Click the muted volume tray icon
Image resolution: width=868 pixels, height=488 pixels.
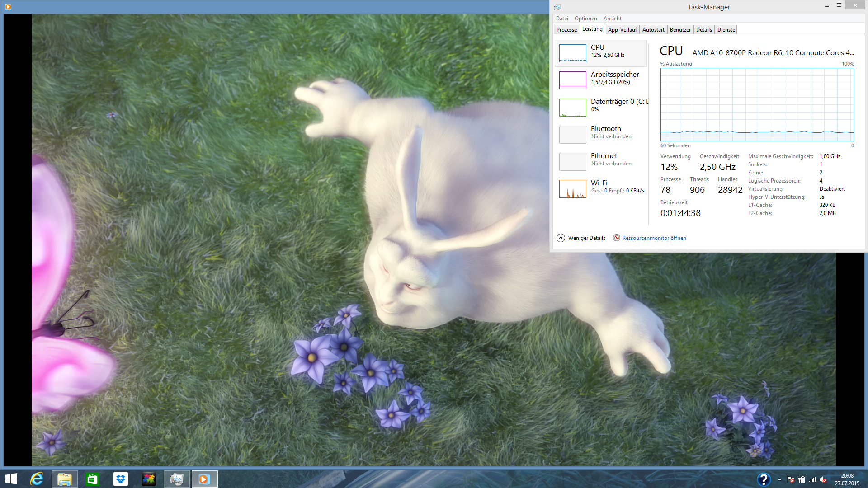[x=823, y=479]
